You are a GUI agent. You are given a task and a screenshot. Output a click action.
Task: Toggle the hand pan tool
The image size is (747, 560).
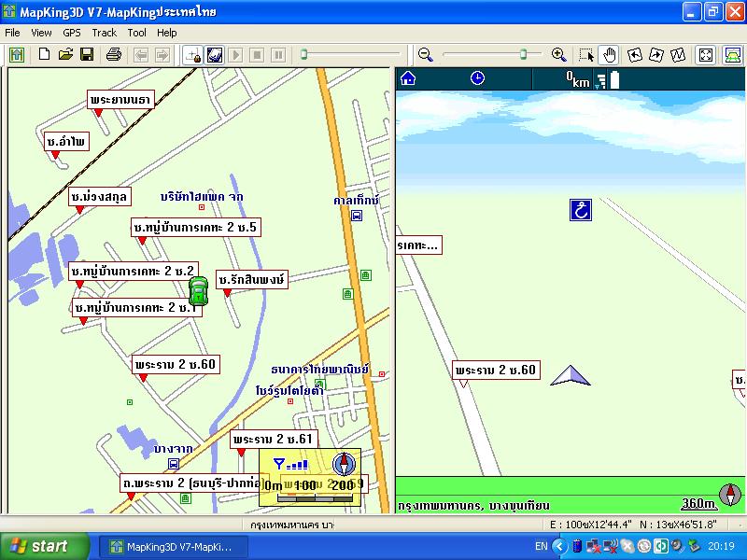click(609, 55)
